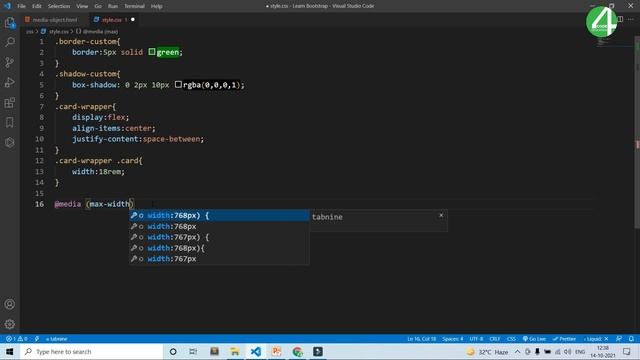Open the Bookmarks view in activity bar
Viewport: 640px width, 360px height.
tap(10, 122)
